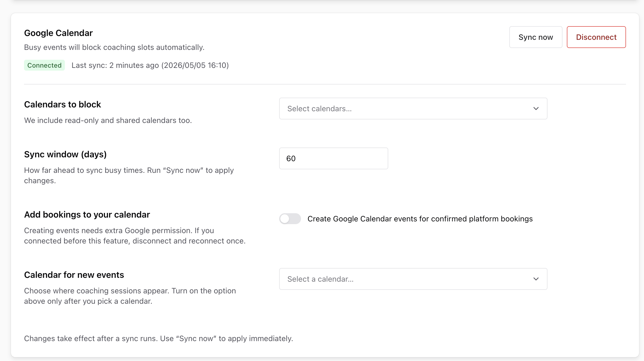Viewport: 644px width, 361px height.
Task: Click the Busy events will block description
Action: pyautogui.click(x=114, y=47)
